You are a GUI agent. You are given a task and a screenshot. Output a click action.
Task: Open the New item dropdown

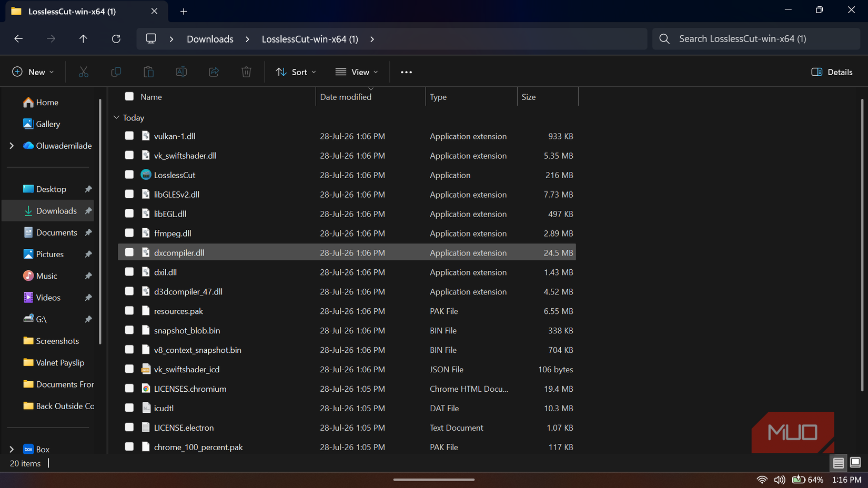coord(33,72)
